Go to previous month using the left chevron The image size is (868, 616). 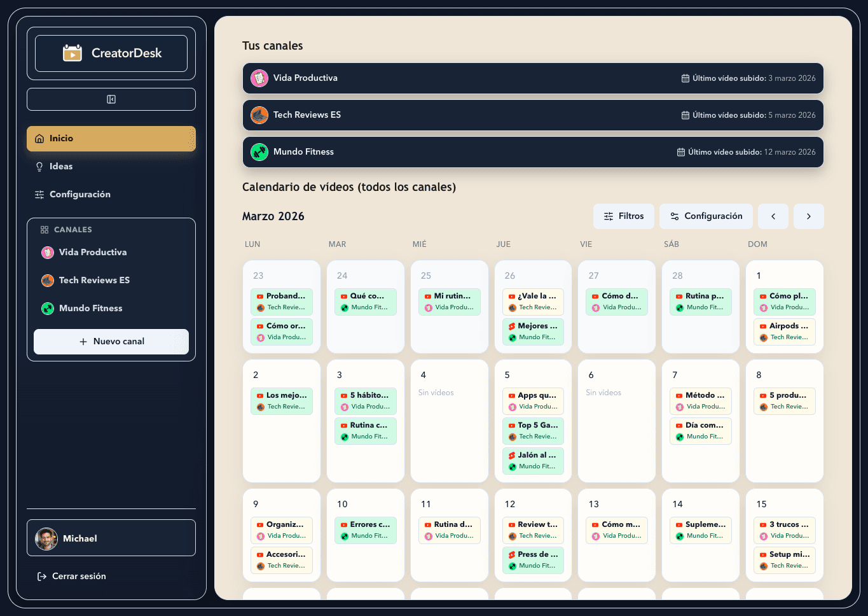coord(773,216)
